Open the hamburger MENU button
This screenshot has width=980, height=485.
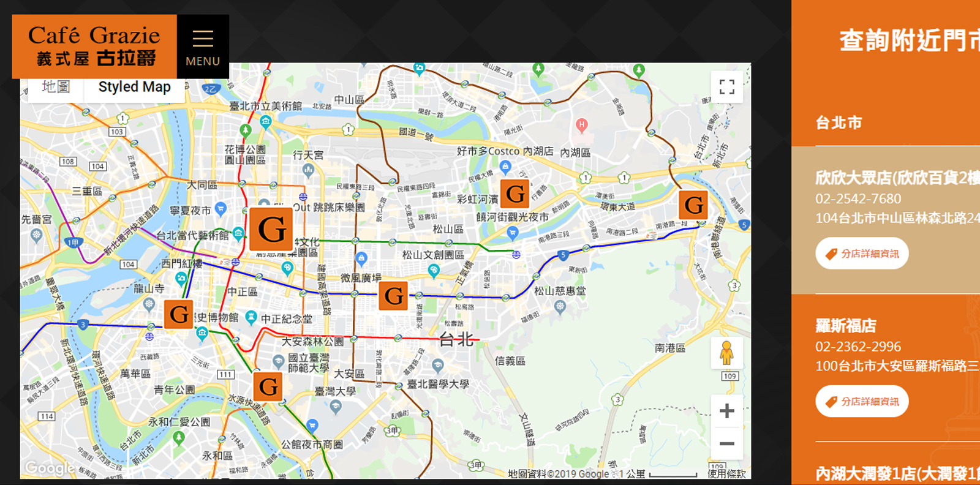pos(203,47)
